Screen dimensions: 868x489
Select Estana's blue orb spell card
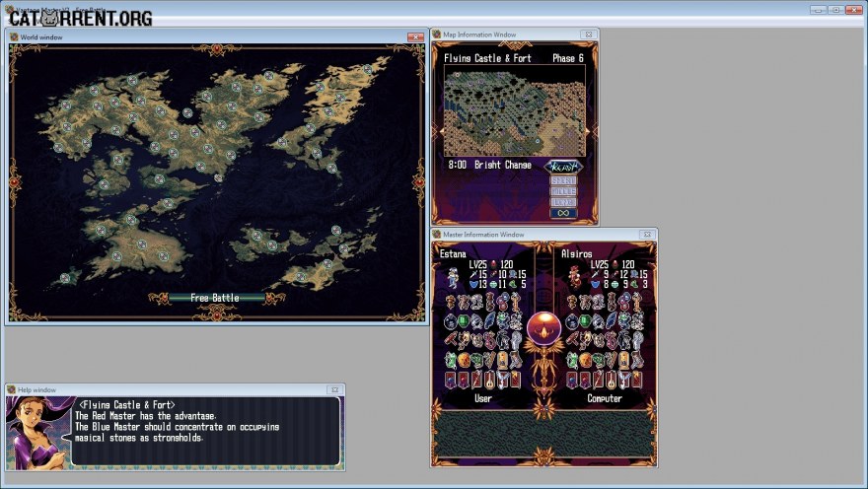pyautogui.click(x=451, y=380)
